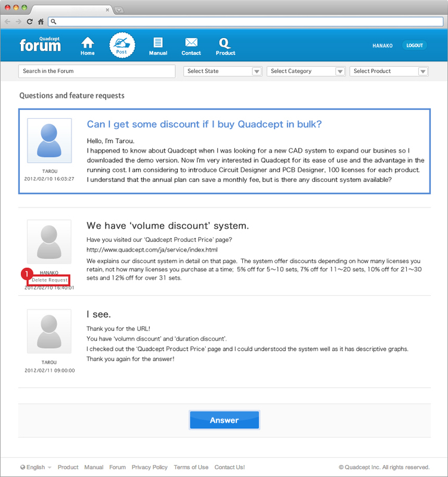The width and height of the screenshot is (448, 477).
Task: Open the Select Category dropdown
Action: [307, 71]
